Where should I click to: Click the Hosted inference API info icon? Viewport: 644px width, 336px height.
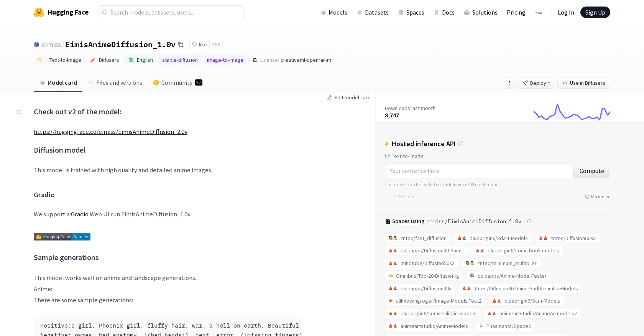tap(461, 144)
